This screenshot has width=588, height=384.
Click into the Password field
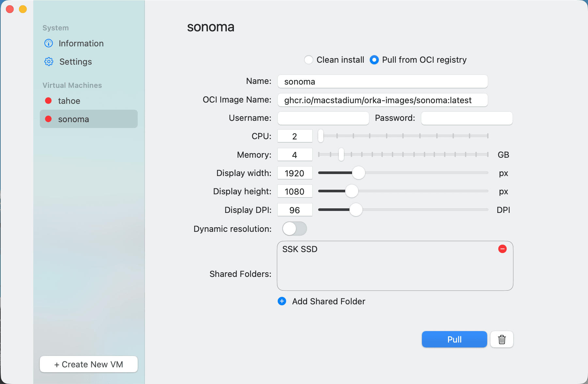[x=467, y=118]
